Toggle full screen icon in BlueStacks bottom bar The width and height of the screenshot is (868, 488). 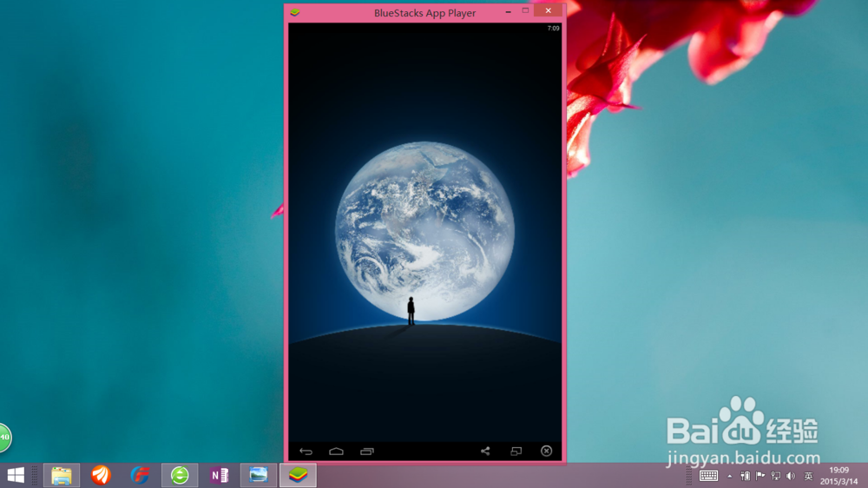click(516, 451)
